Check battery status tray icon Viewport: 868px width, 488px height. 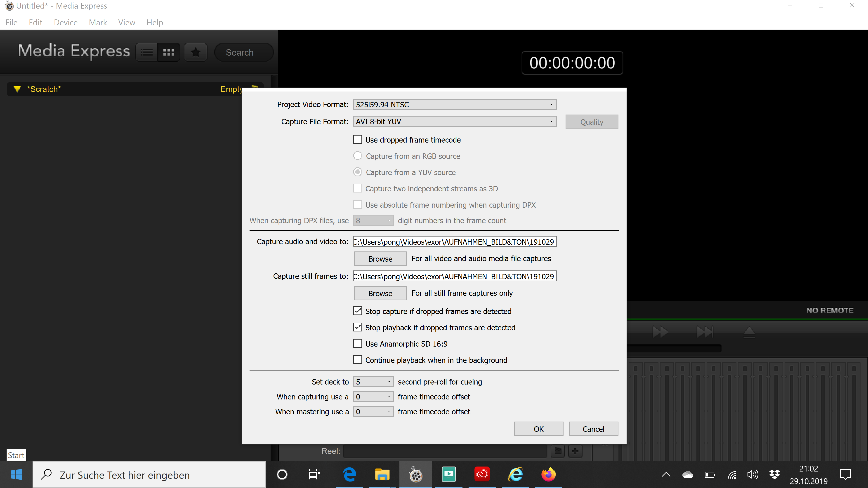tap(710, 475)
